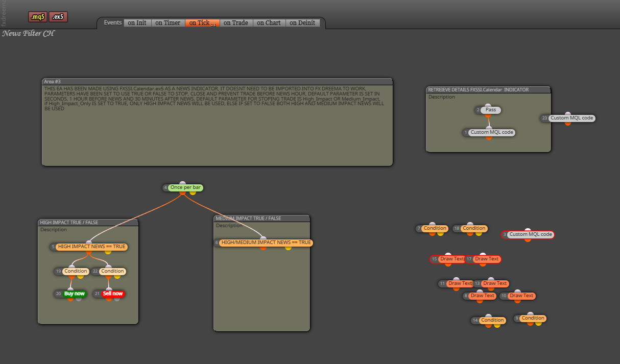Image resolution: width=620 pixels, height=364 pixels.
Task: Select Condition block number 18
Action: click(474, 228)
